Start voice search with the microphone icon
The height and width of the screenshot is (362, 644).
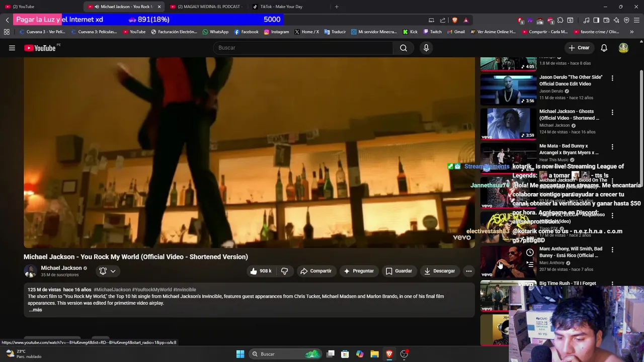point(426,48)
